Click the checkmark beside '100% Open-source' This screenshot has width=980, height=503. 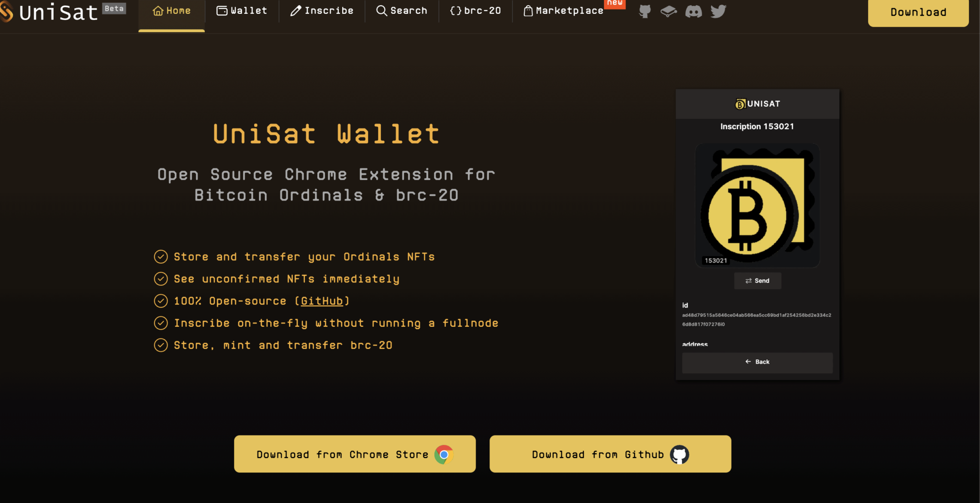click(x=161, y=301)
